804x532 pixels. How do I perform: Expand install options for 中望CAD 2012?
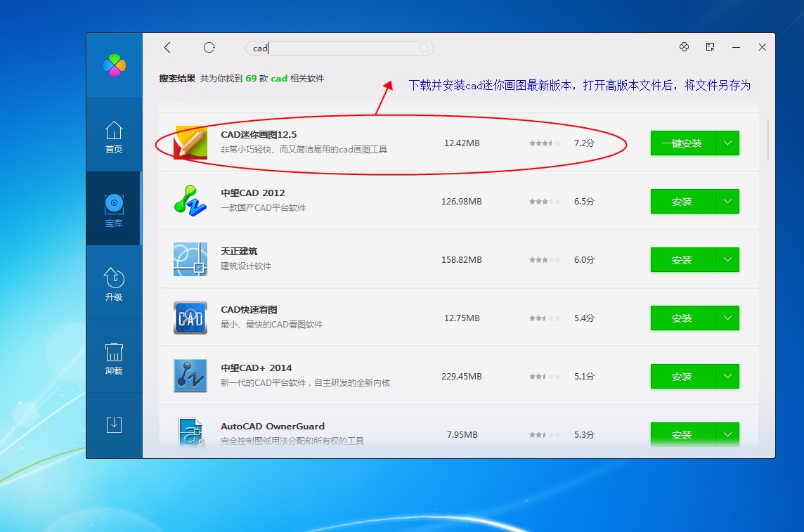[727, 202]
